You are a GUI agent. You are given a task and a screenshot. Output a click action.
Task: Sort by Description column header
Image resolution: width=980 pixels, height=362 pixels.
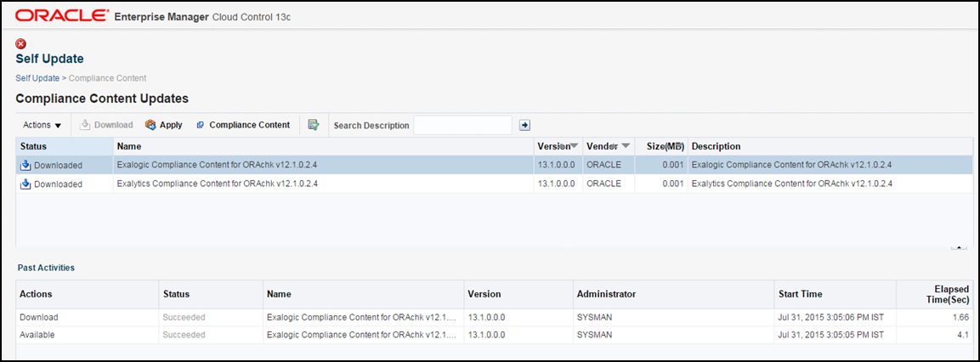coord(717,146)
